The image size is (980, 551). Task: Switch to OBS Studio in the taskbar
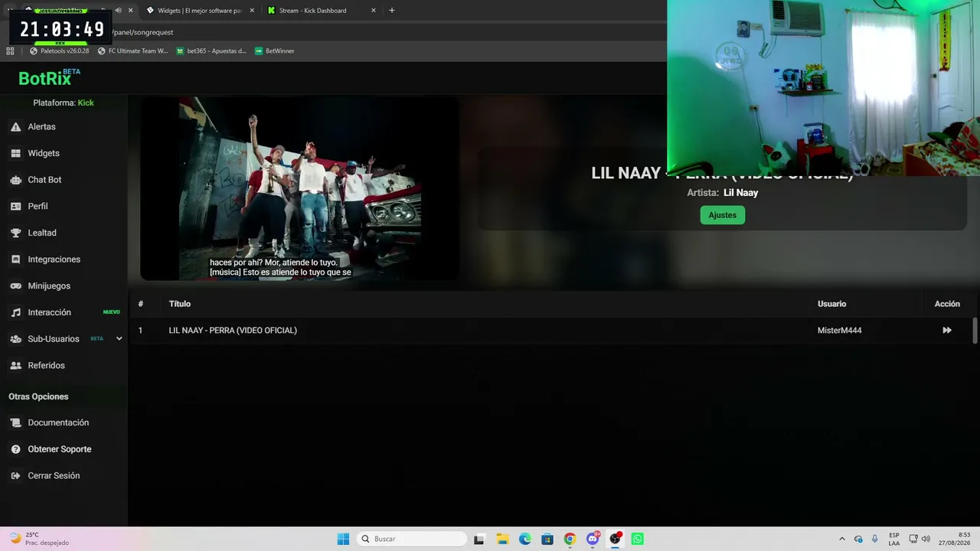(615, 539)
